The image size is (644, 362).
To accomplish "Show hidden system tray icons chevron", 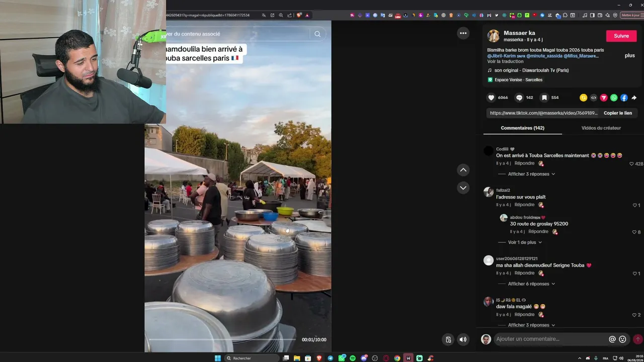I will (x=579, y=358).
